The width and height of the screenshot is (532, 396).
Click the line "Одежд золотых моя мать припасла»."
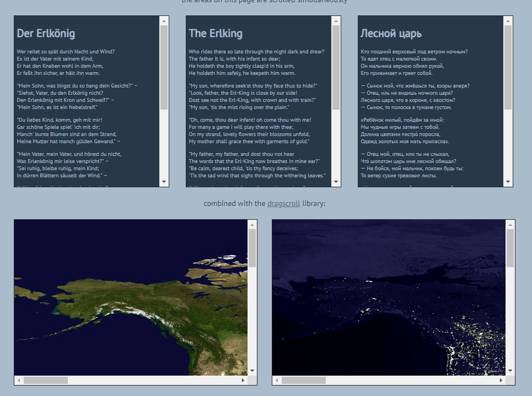(405, 142)
